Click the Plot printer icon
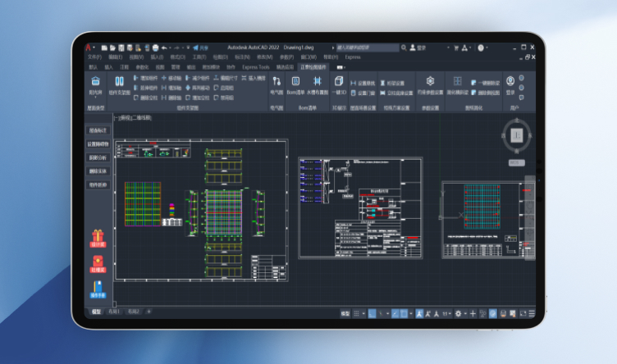 154,48
